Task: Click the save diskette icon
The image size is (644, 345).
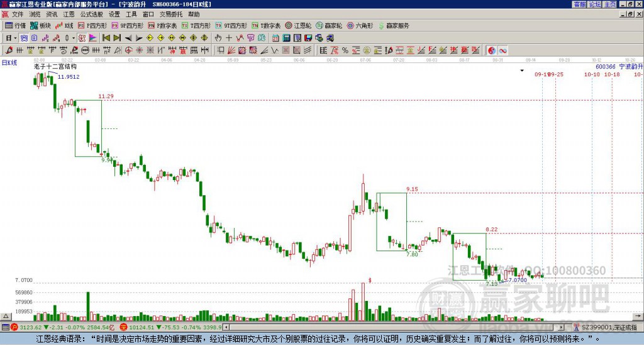Action: 308,38
